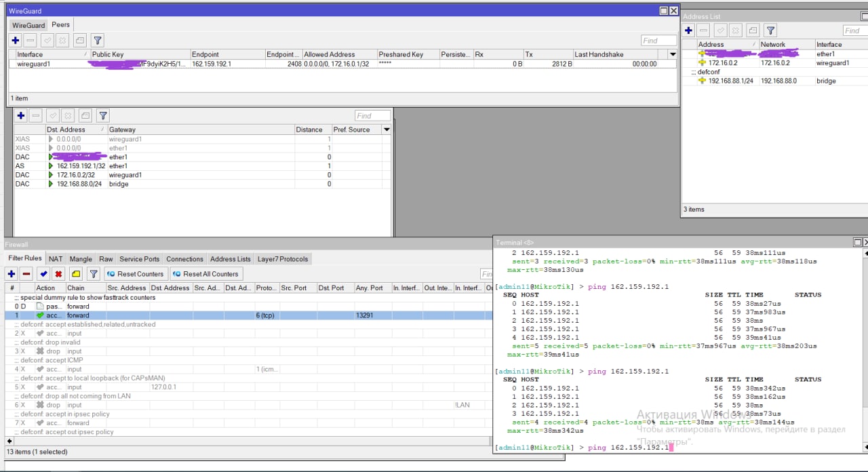Screen dimensions: 868x472
Task: Select 192.168.88.1/24 bridge address row
Action: 774,81
